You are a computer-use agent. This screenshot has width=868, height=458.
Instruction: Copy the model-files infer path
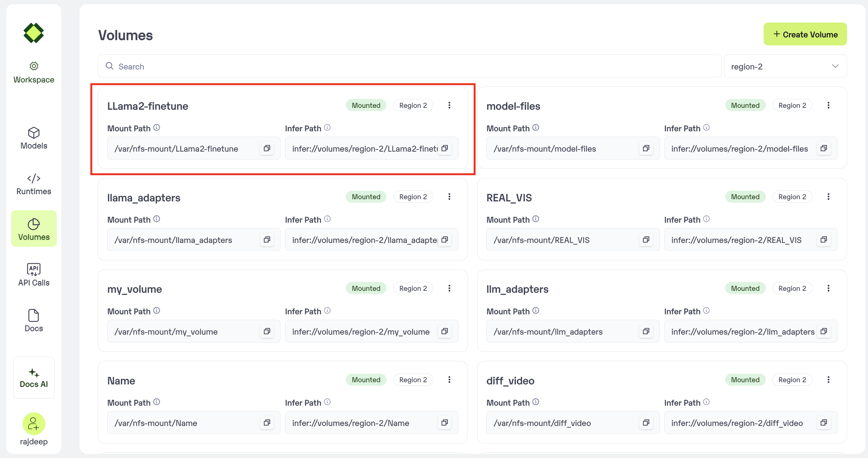(x=823, y=148)
